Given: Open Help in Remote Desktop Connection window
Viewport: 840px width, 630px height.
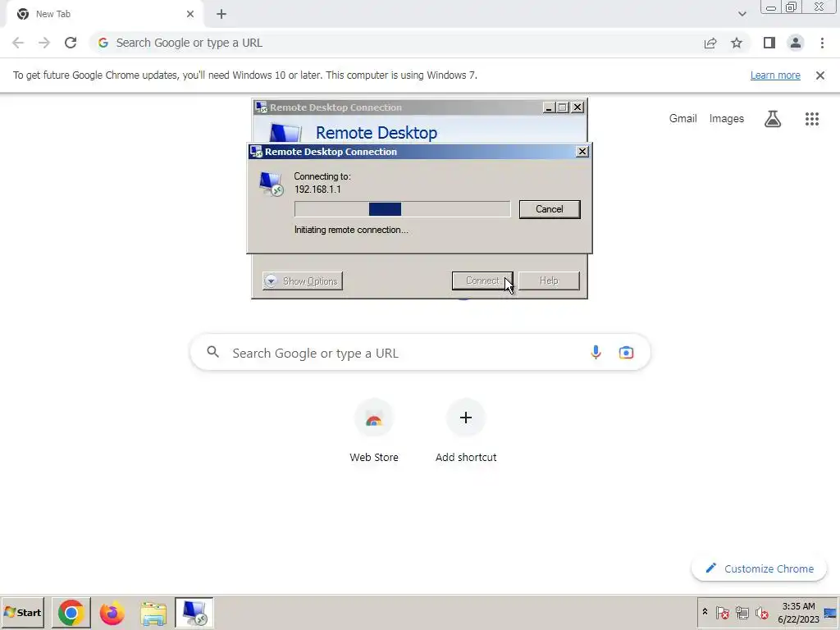Looking at the screenshot, I should [x=549, y=281].
